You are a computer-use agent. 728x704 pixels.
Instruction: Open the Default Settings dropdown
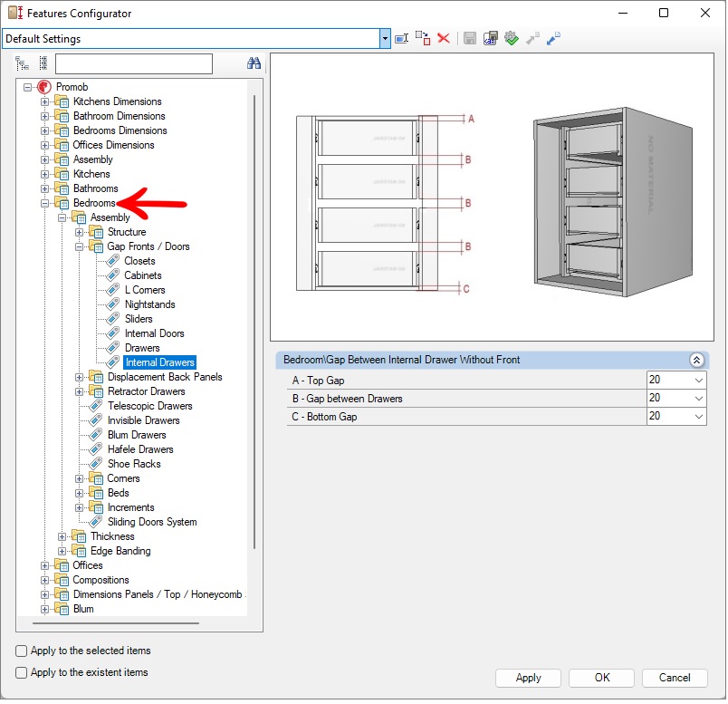pos(385,39)
